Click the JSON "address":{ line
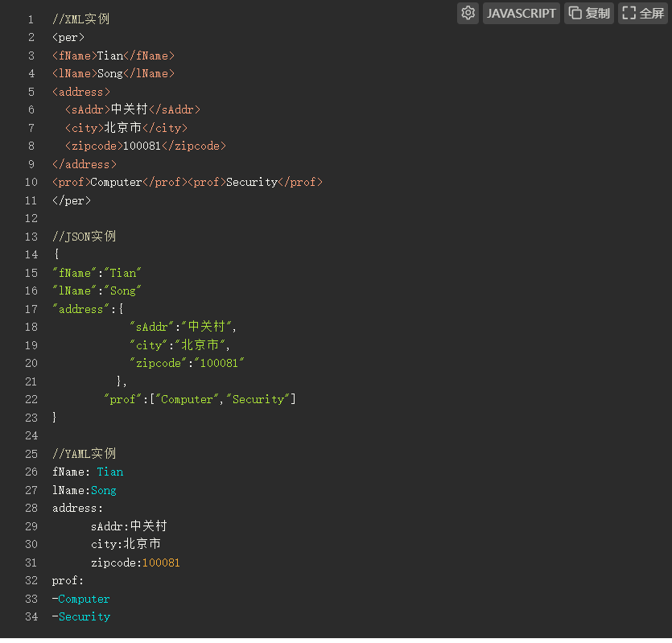This screenshot has width=672, height=643. [x=88, y=309]
